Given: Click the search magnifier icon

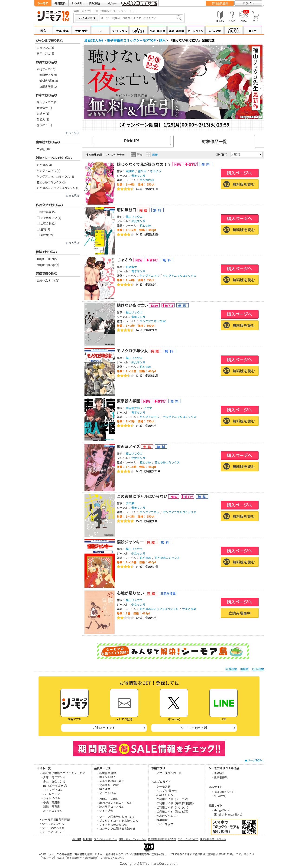Looking at the screenshot, I should point(179,18).
